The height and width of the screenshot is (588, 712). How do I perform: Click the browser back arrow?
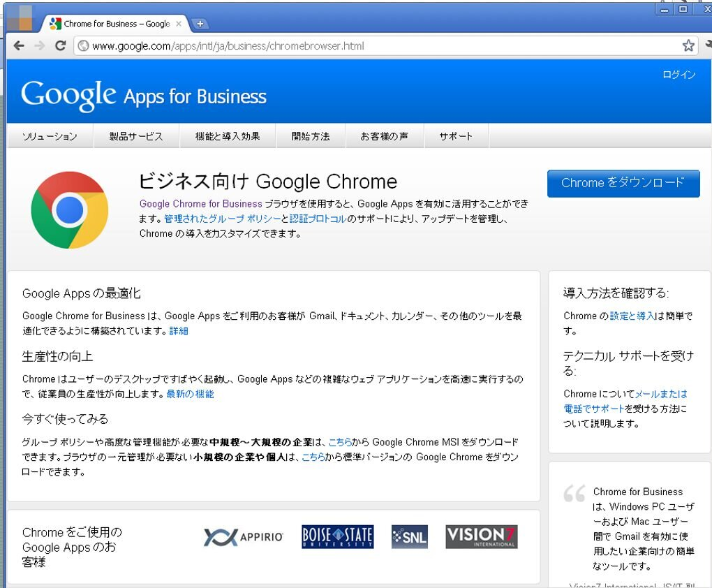(x=19, y=45)
